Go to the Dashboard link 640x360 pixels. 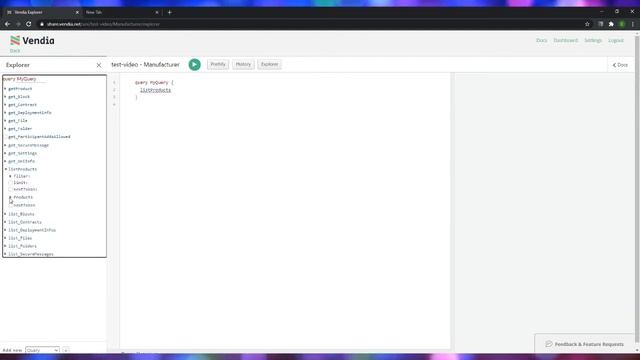tap(566, 40)
